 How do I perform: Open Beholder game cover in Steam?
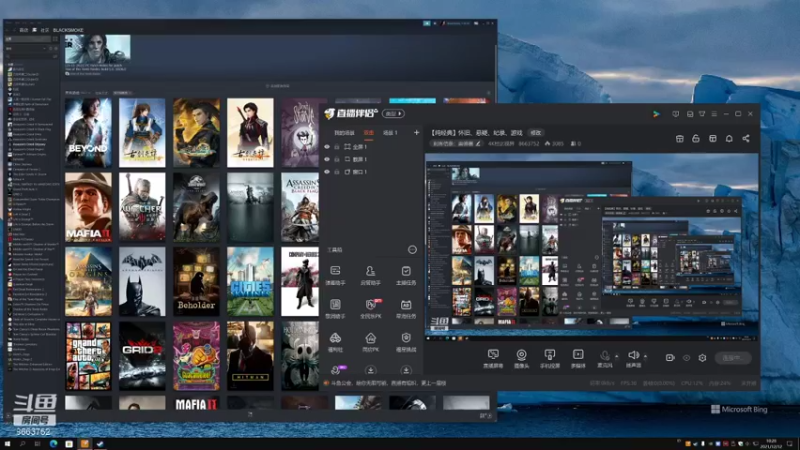click(x=196, y=282)
